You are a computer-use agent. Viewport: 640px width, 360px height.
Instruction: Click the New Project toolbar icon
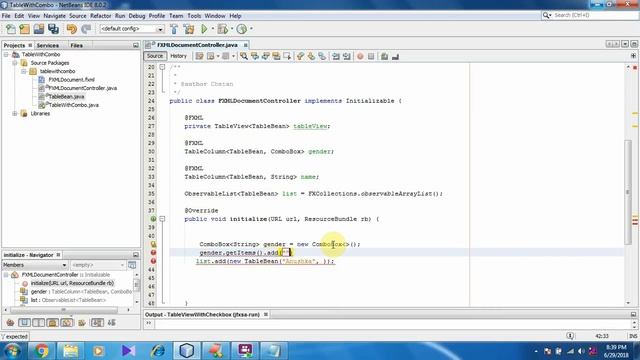25,29
